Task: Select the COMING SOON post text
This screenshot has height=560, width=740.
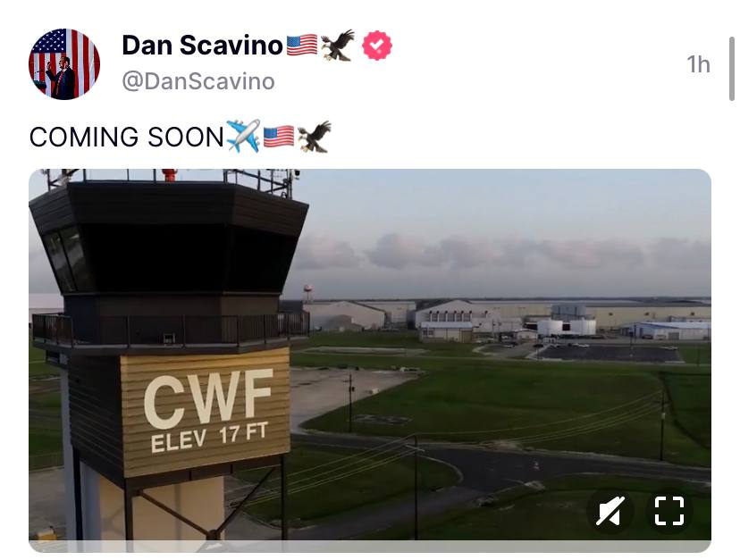Action: [127, 137]
